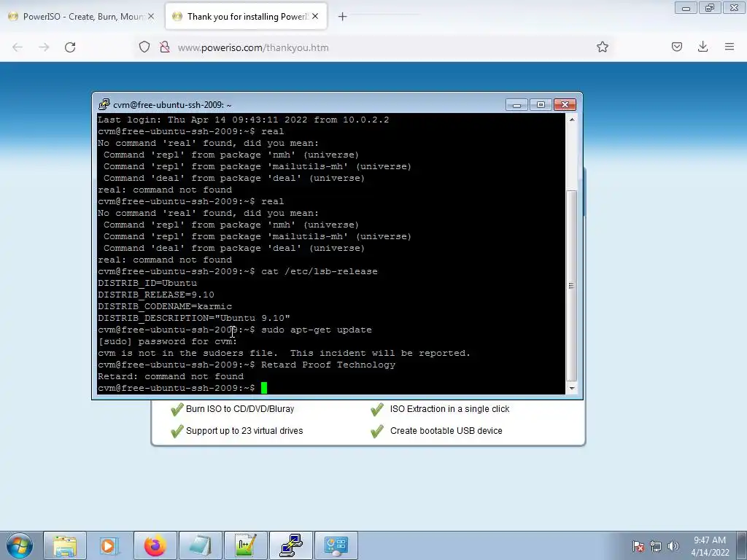
Task: Click PuTTY scrollbar down arrow
Action: 572,389
